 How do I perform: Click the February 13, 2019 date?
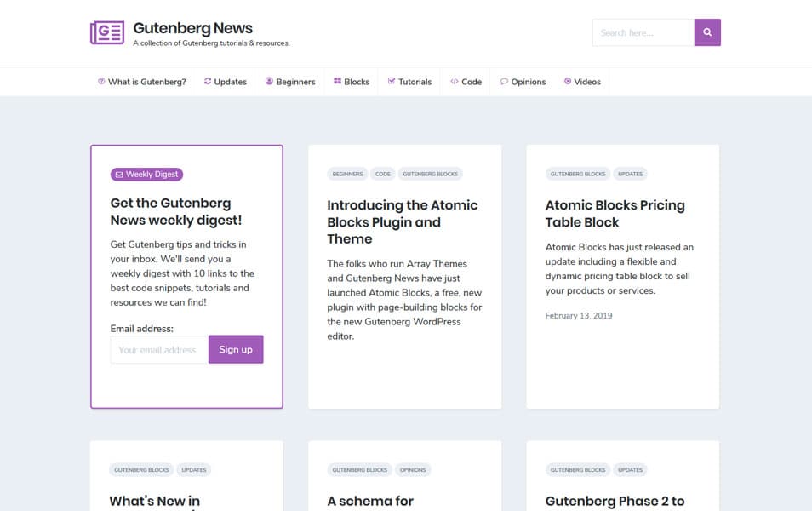pos(579,316)
